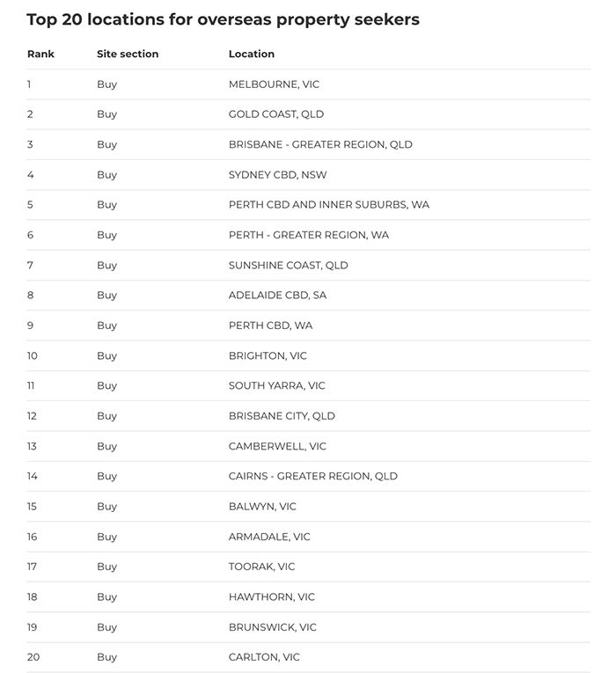
Task: Click the TOORAK, VIC entry
Action: coord(261,567)
